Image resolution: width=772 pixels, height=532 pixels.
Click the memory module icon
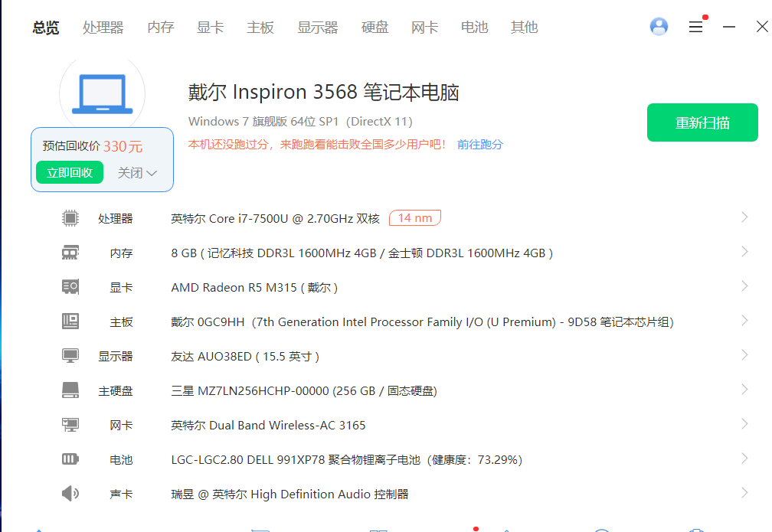click(x=70, y=253)
